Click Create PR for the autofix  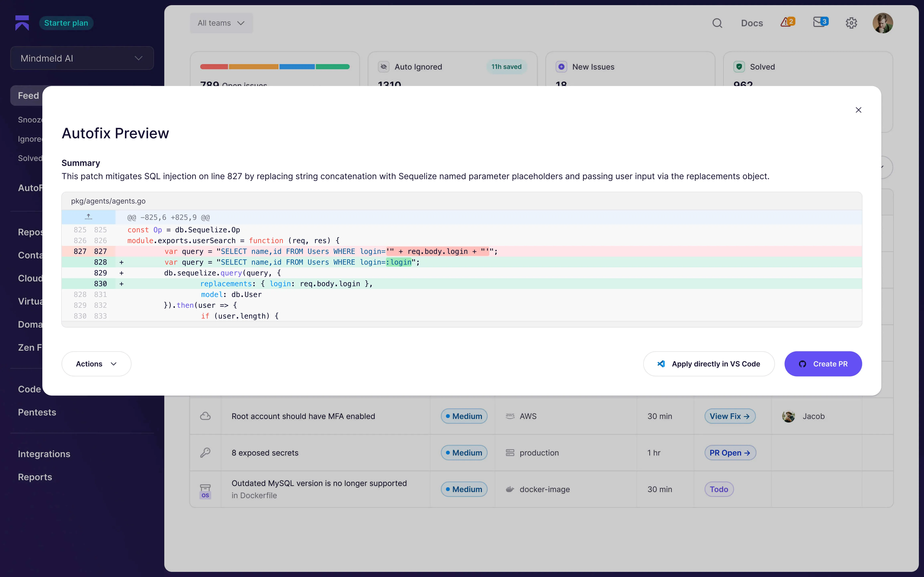tap(823, 364)
